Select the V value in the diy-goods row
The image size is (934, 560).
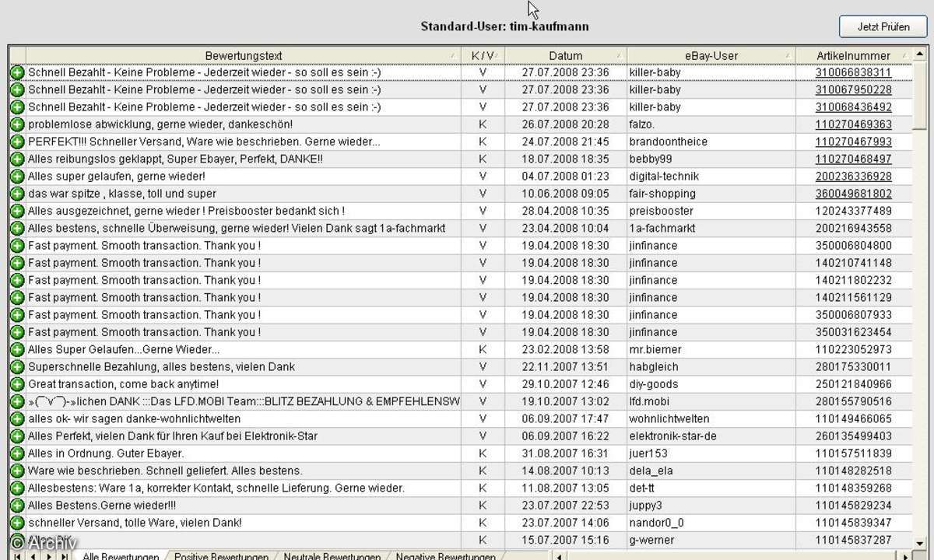[x=483, y=384]
